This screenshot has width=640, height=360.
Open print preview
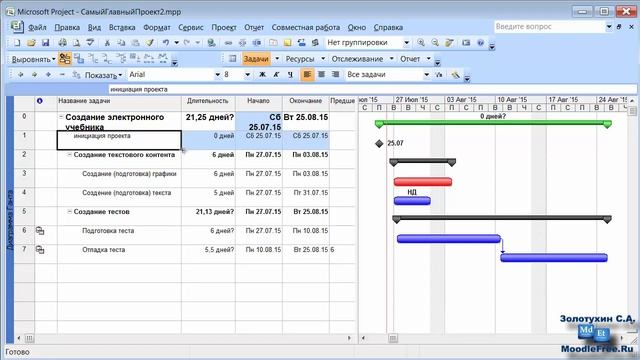(x=76, y=42)
